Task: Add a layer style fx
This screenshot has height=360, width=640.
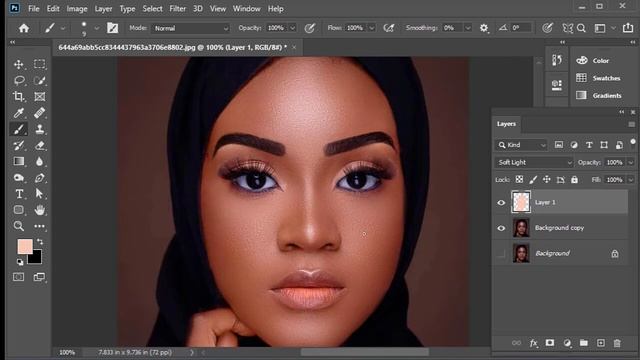Action: click(533, 343)
